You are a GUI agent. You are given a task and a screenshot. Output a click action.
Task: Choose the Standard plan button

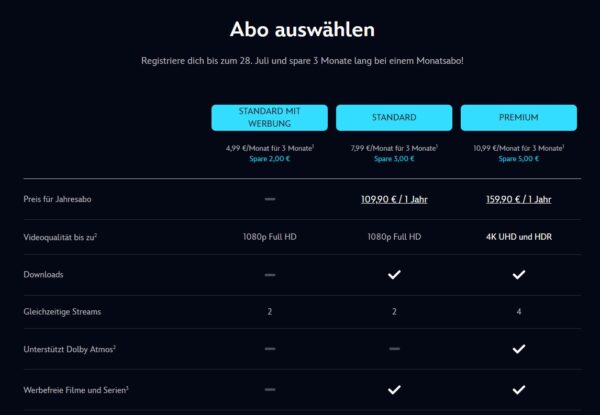(394, 117)
